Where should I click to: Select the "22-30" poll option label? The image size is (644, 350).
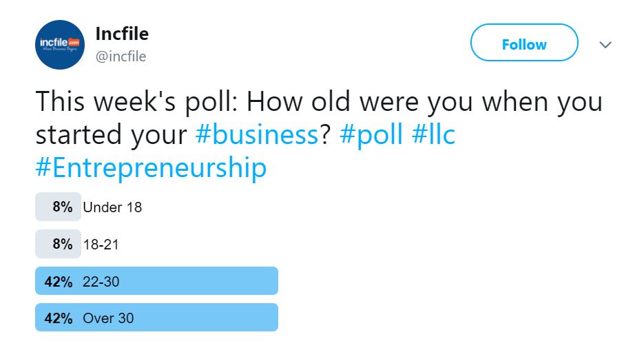pyautogui.click(x=101, y=281)
